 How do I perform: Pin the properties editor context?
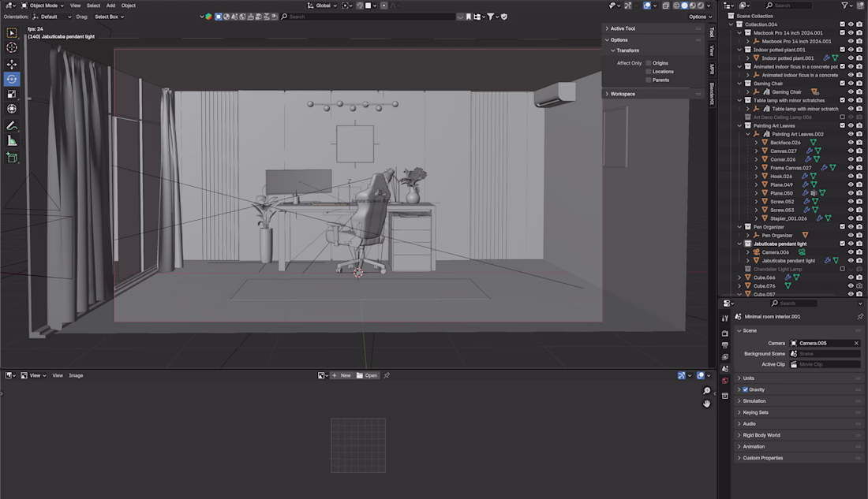[859, 316]
